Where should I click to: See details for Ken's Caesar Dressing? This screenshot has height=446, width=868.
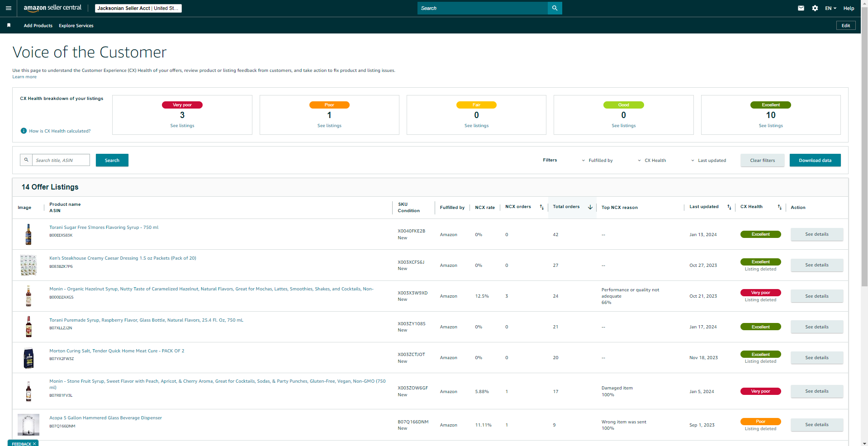(817, 265)
